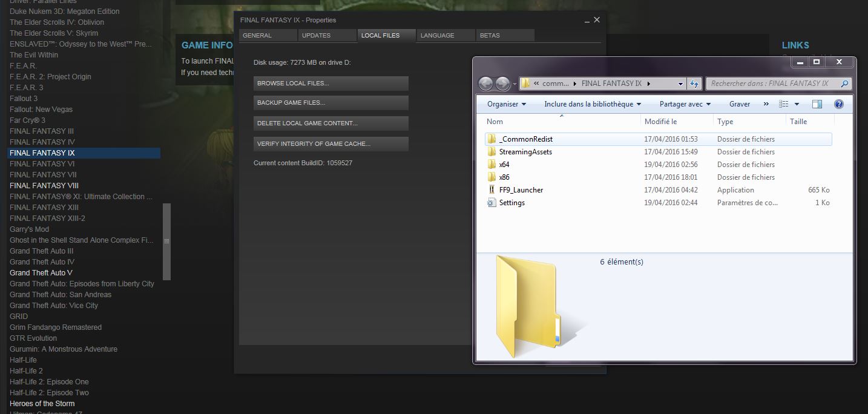Expand the address bar history dropdown
This screenshot has height=414, width=868.
click(x=681, y=84)
